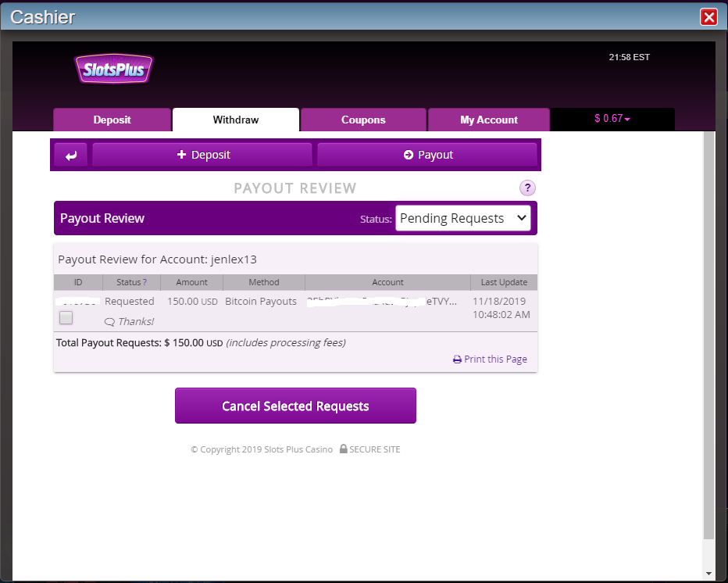Click the 21:58 EST clock text
Viewport: 728px width, 583px height.
click(x=629, y=57)
